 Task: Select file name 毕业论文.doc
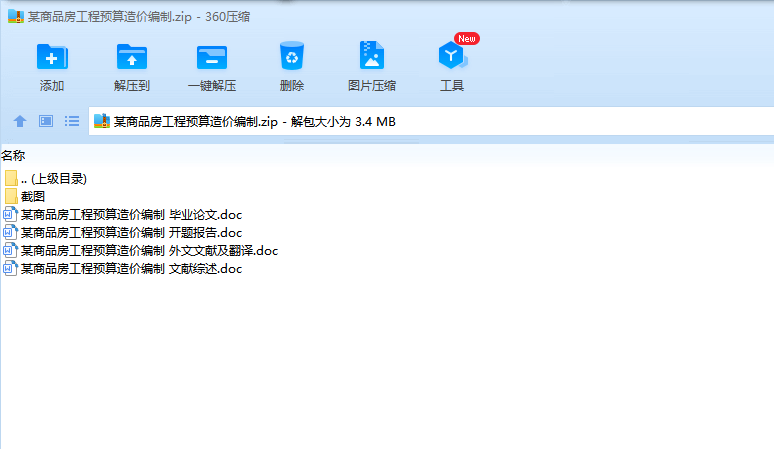pyautogui.click(x=131, y=215)
